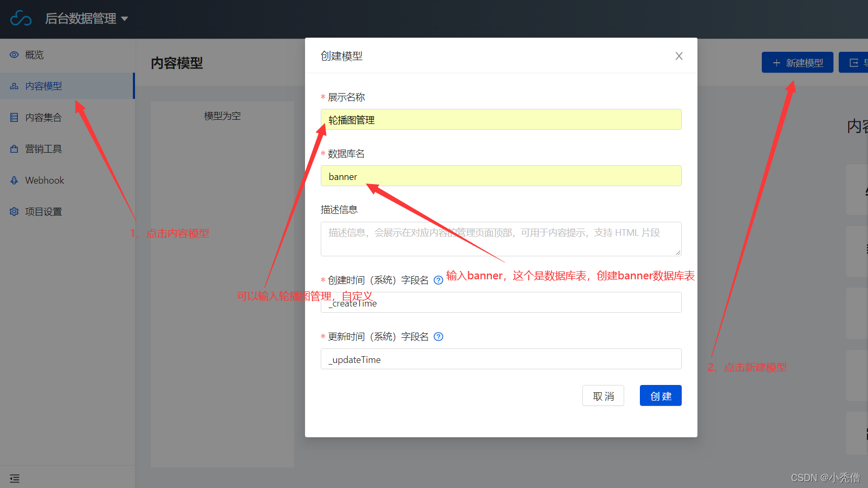868x488 pixels.
Task: Collapse sidebar with bottom menu-fold icon
Action: pos(15,478)
